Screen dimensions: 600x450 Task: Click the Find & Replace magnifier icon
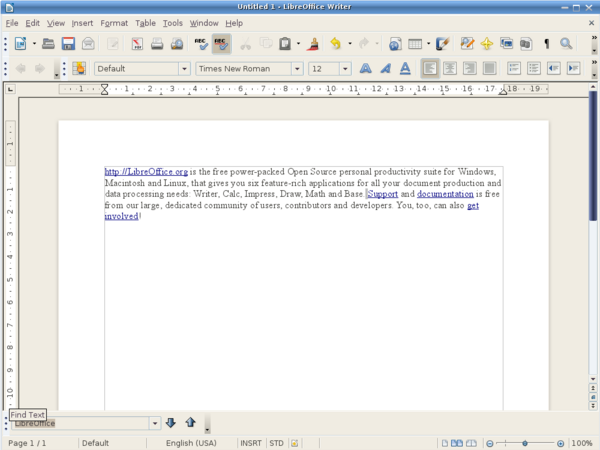566,44
